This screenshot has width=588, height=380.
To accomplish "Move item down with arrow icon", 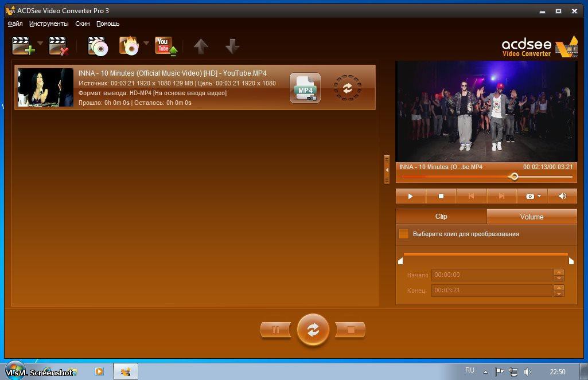I will pos(232,46).
